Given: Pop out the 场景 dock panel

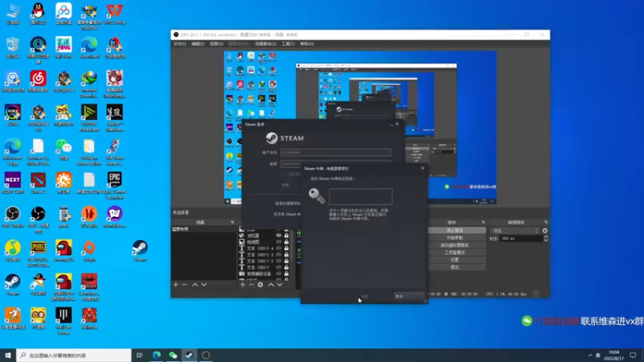Looking at the screenshot, I should pos(233,222).
